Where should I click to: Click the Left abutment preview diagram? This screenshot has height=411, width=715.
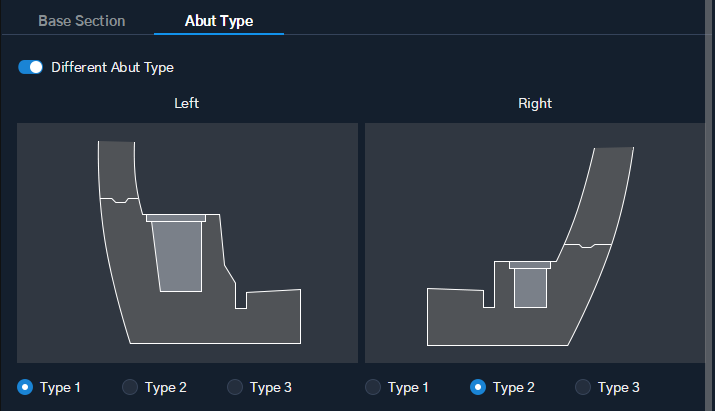[187, 243]
